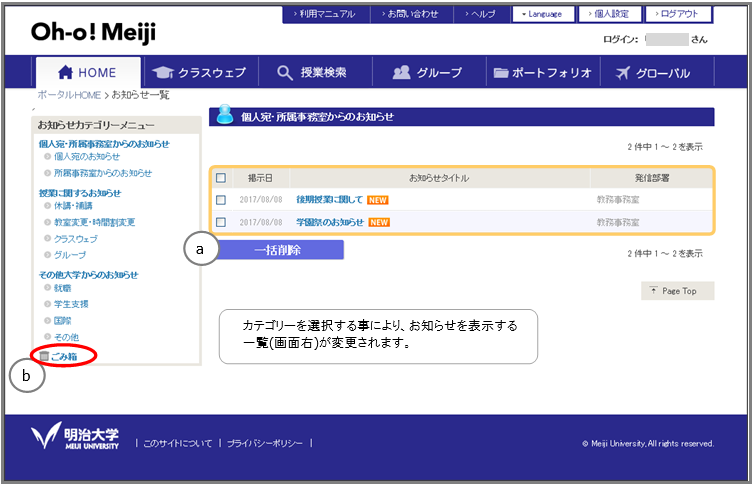Select the 国際 category
Image resolution: width=755 pixels, height=486 pixels.
[63, 321]
